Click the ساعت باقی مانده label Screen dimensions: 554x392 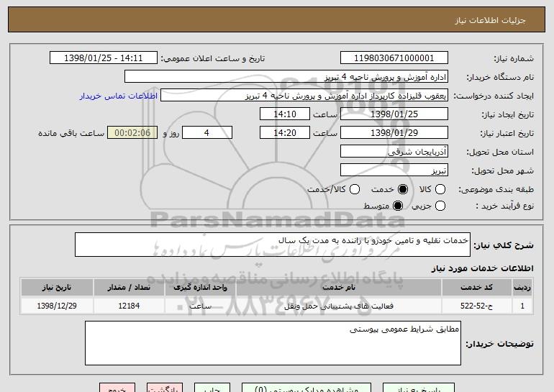(x=71, y=133)
